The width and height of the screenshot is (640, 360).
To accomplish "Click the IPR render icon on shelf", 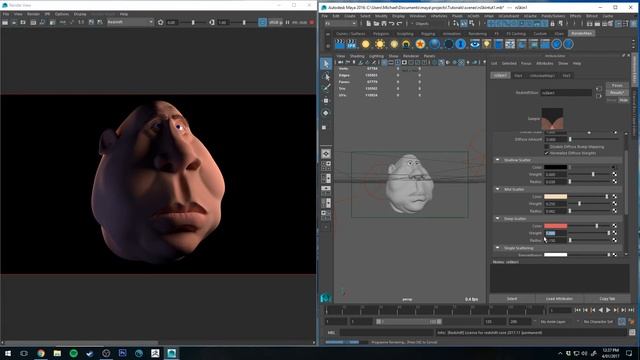I will tap(351, 44).
